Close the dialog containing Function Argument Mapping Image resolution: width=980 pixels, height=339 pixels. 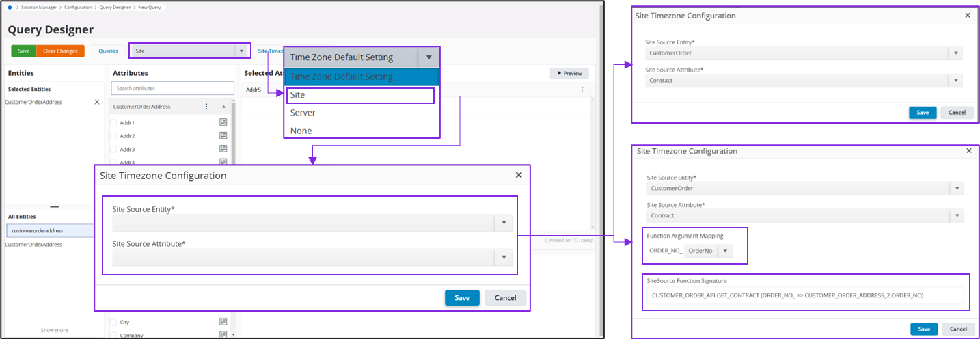coord(968,150)
